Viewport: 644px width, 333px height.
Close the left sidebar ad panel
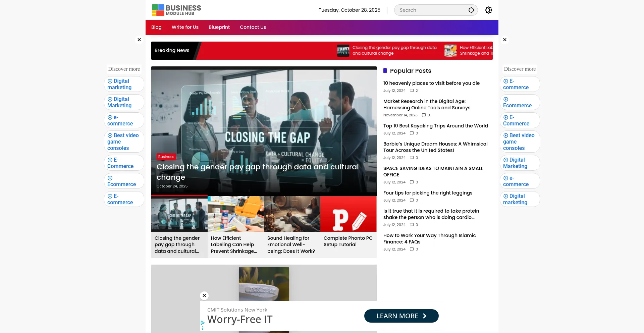point(139,40)
